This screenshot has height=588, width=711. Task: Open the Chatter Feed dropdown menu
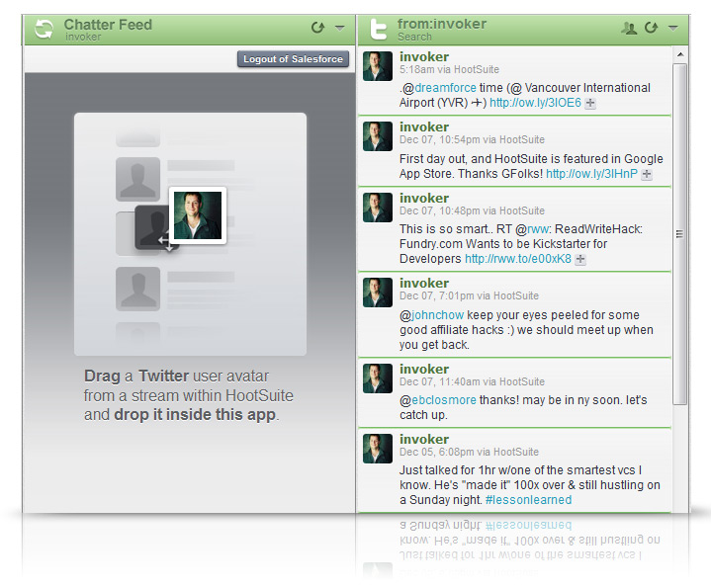[339, 28]
